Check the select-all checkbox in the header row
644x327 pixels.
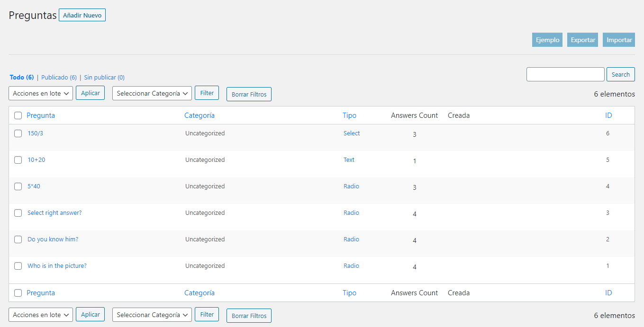(18, 115)
